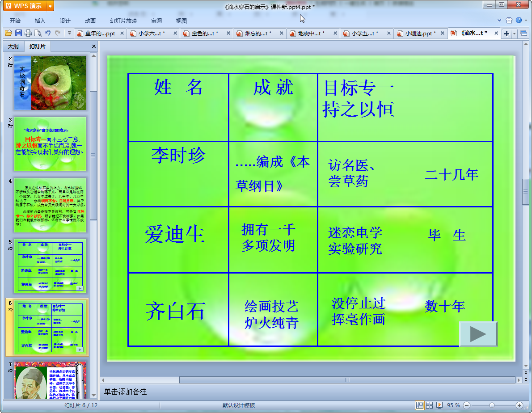The width and height of the screenshot is (532, 413).
Task: Switch to the 大纲 outline pane tab
Action: click(x=13, y=46)
